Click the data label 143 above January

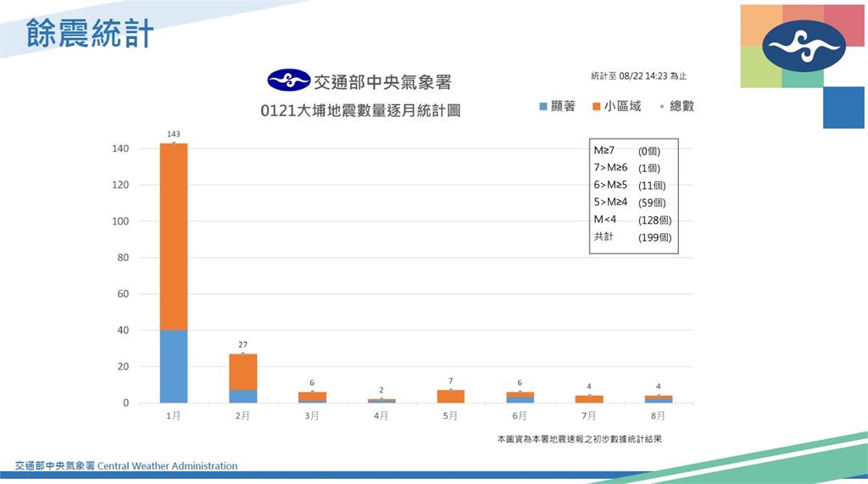point(173,134)
